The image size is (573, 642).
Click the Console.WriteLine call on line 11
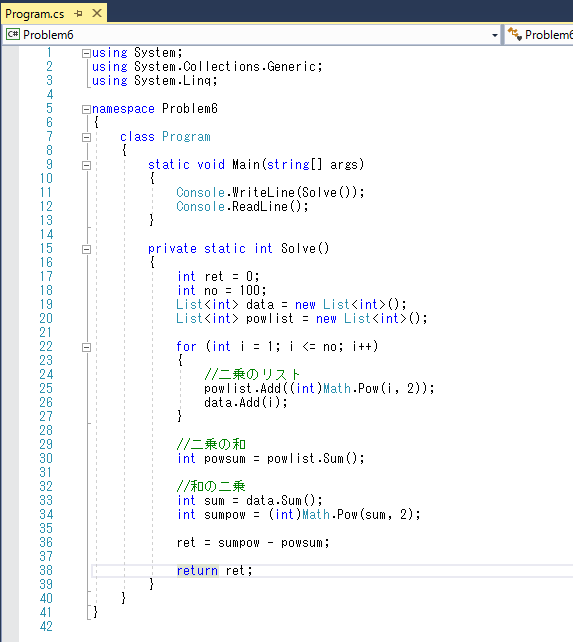270,192
